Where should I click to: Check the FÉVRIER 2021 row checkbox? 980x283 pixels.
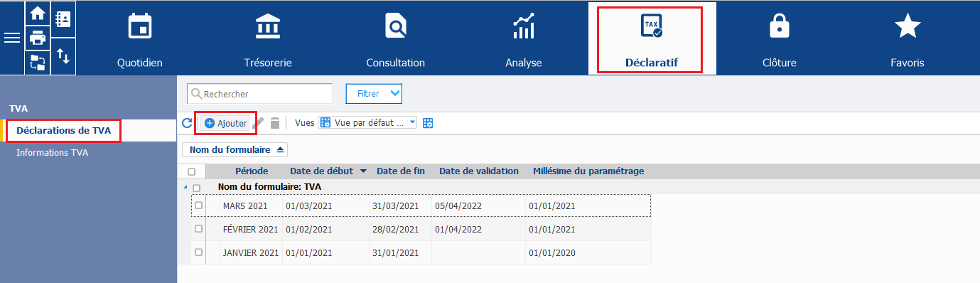pyautogui.click(x=198, y=229)
